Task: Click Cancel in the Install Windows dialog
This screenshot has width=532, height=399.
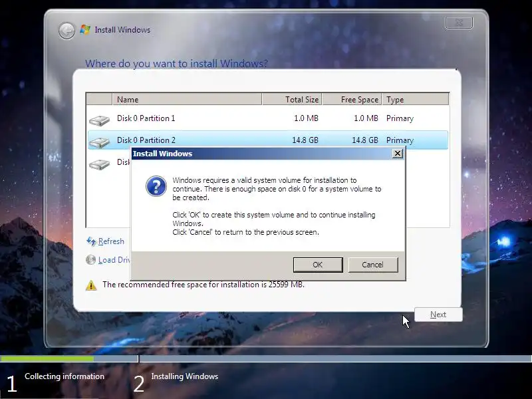Action: 373,265
